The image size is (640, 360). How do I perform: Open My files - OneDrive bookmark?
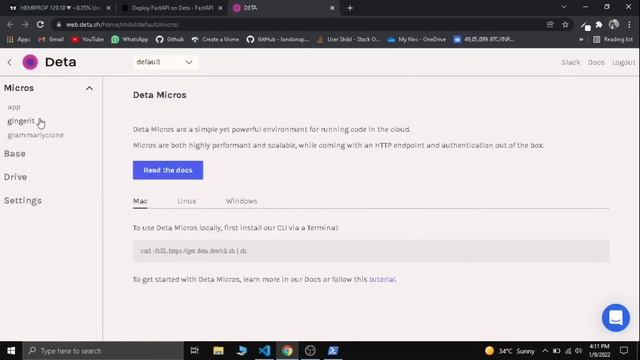pos(417,39)
